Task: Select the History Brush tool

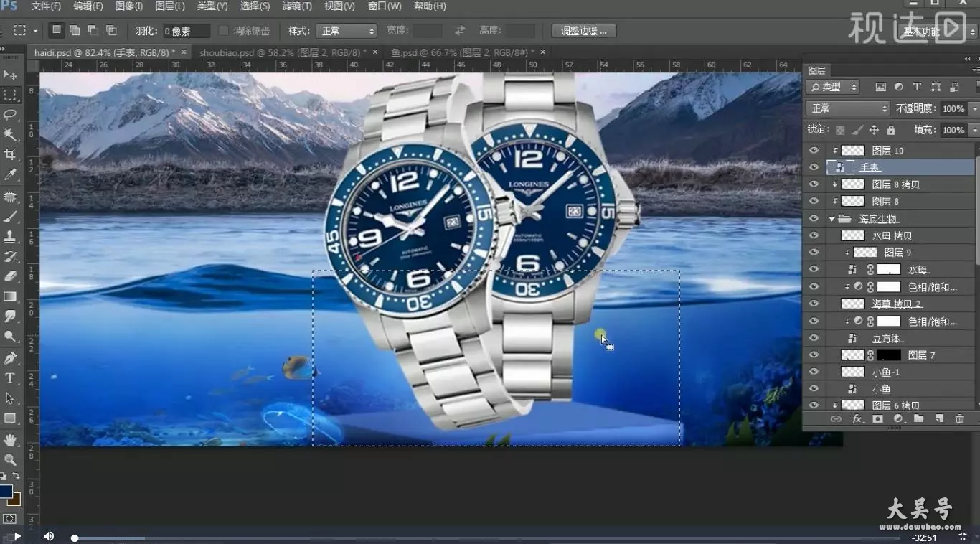Action: click(10, 256)
